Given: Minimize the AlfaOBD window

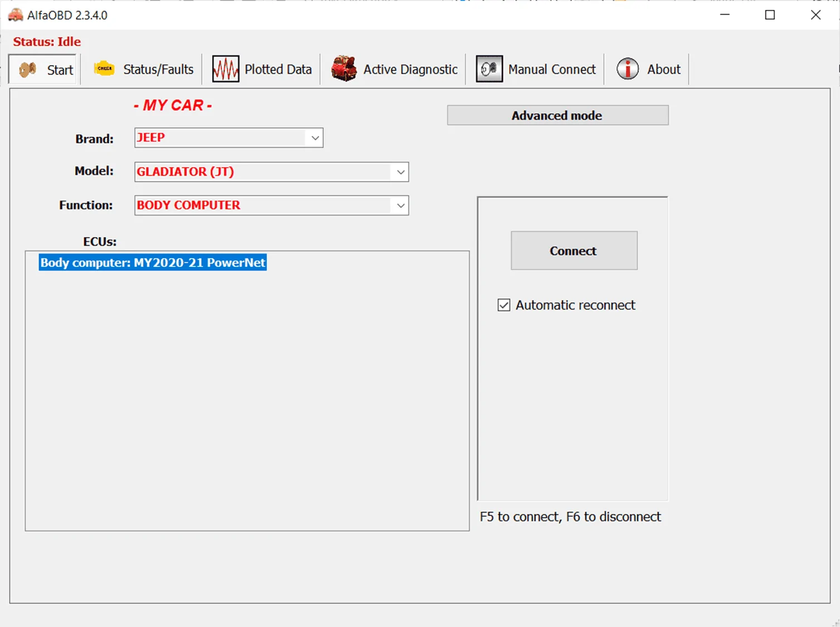Looking at the screenshot, I should pos(725,15).
